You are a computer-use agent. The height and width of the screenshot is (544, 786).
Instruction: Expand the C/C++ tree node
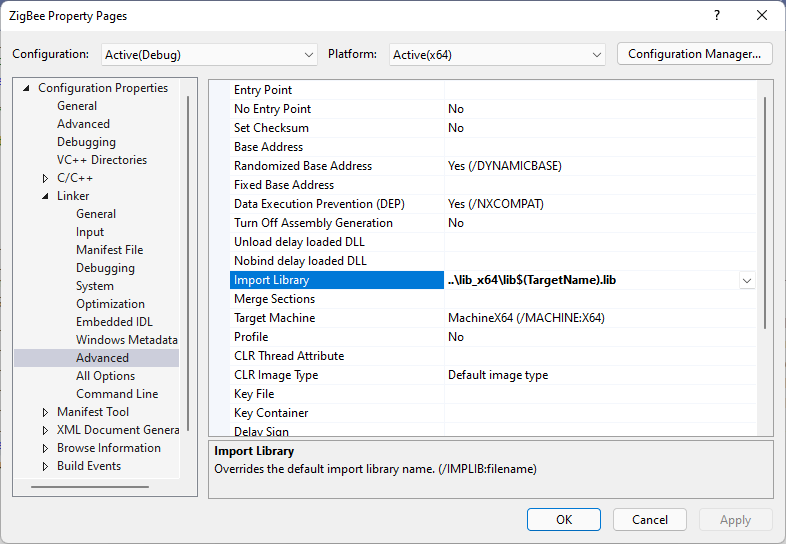(x=45, y=178)
